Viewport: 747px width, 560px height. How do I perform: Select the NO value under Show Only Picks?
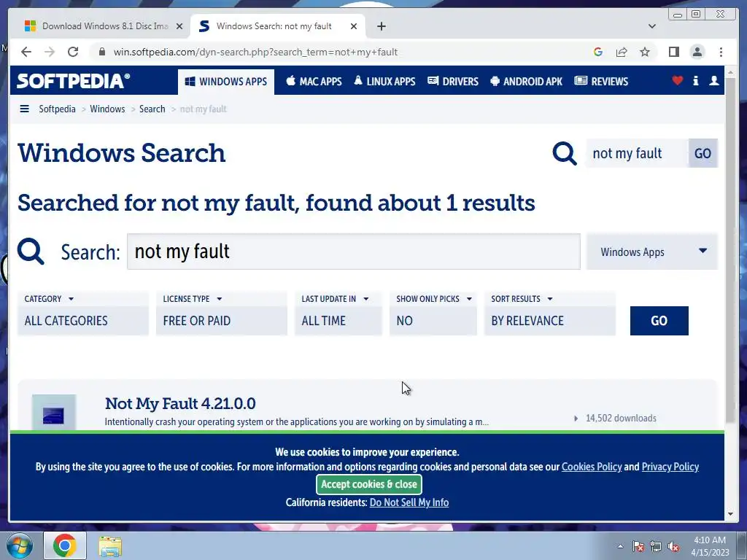(433, 321)
